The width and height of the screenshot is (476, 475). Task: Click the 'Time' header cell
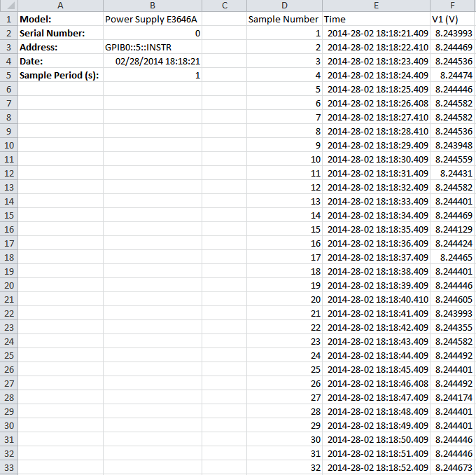click(376, 19)
